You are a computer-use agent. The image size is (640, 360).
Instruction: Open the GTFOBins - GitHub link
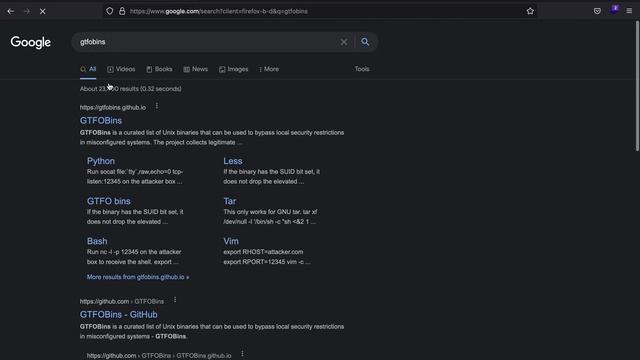tap(119, 314)
